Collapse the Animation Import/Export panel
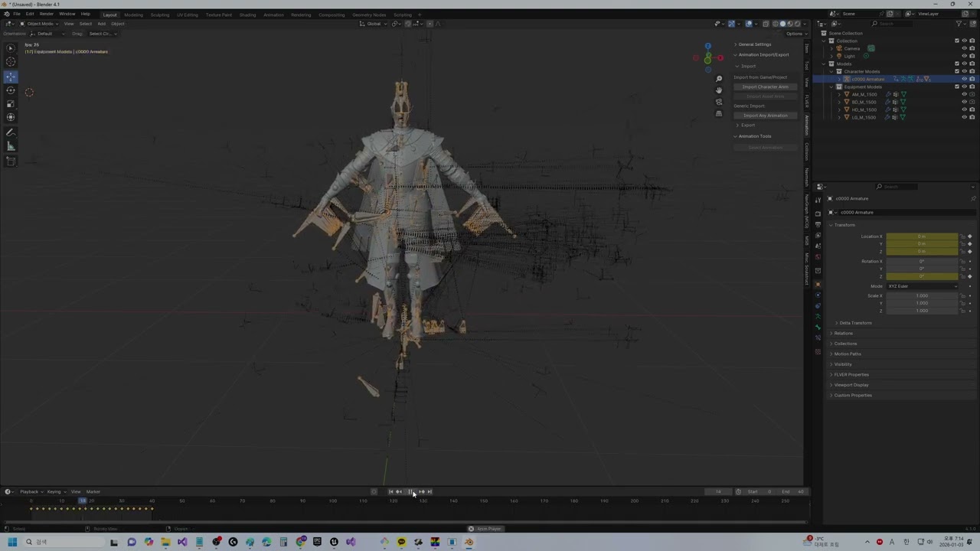Viewport: 980px width, 551px height. (762, 54)
